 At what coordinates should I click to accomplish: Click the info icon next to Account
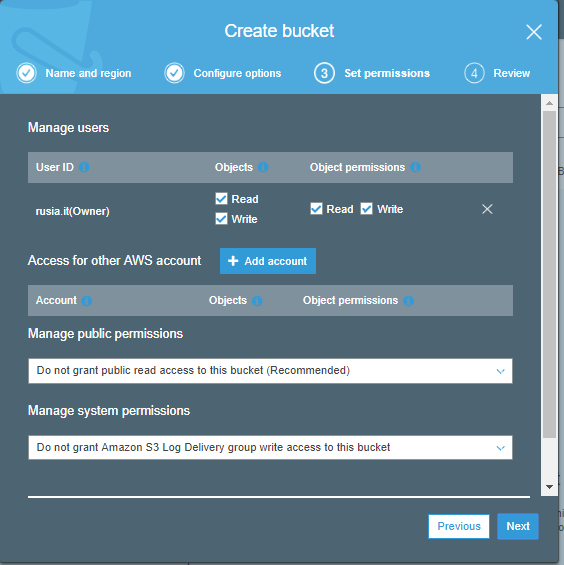(x=86, y=301)
